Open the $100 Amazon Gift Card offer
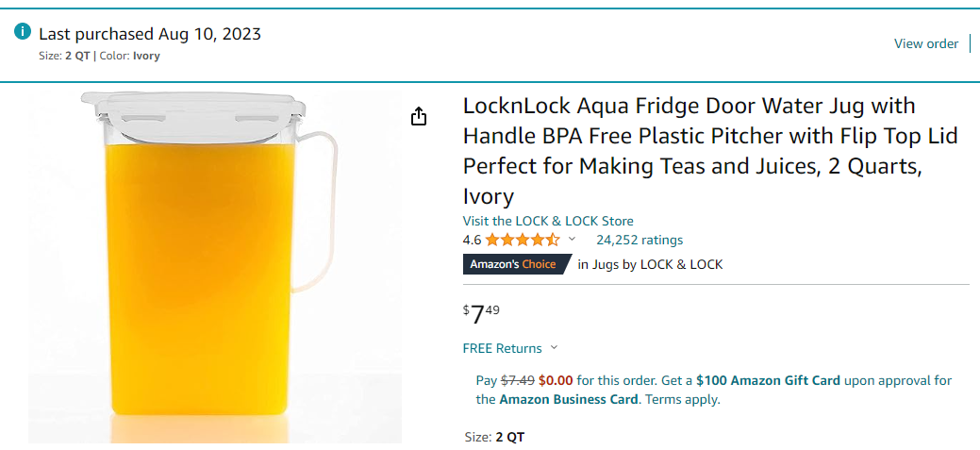The width and height of the screenshot is (980, 450). pyautogui.click(x=768, y=381)
